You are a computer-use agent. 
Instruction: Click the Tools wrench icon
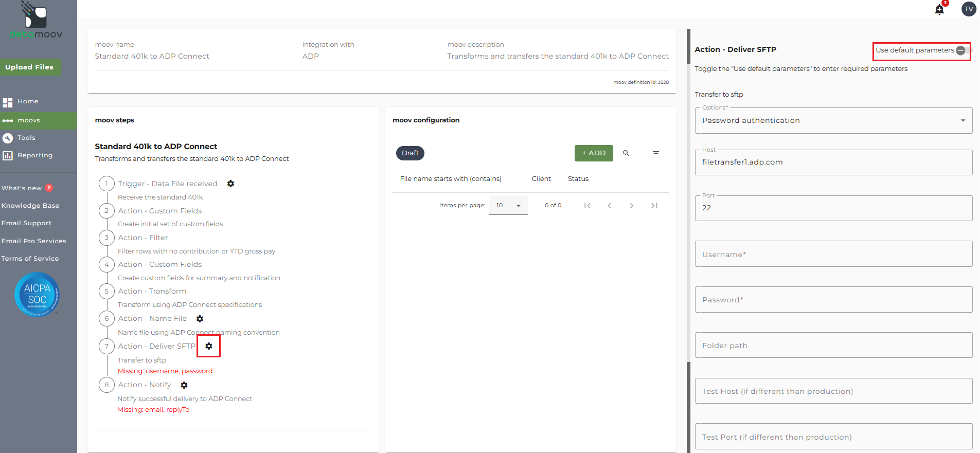[7, 138]
